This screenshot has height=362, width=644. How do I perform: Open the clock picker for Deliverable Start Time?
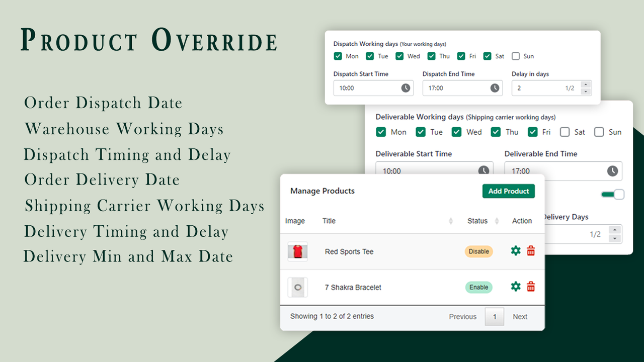pos(485,171)
